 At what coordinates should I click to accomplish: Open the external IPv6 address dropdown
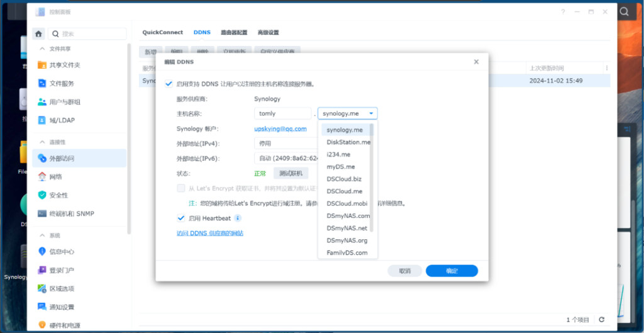[286, 158]
